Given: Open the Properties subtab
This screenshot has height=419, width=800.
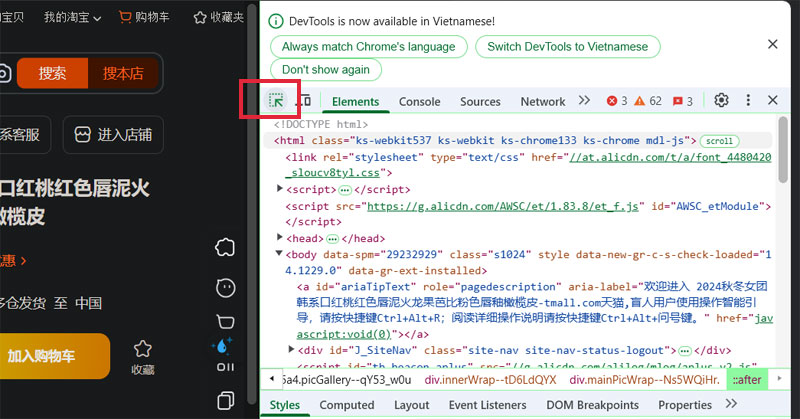Looking at the screenshot, I should tap(685, 405).
